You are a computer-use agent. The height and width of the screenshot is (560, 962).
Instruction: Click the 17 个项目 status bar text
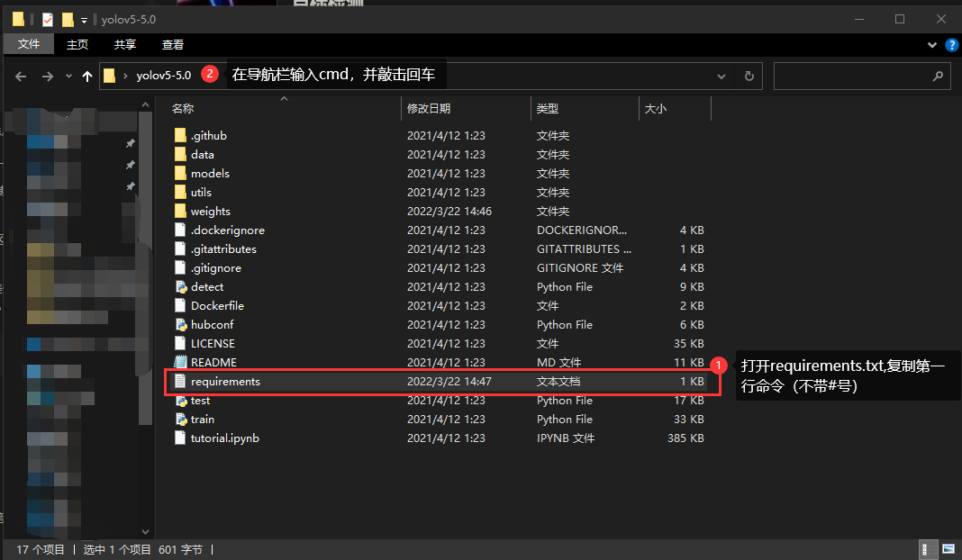point(41,549)
